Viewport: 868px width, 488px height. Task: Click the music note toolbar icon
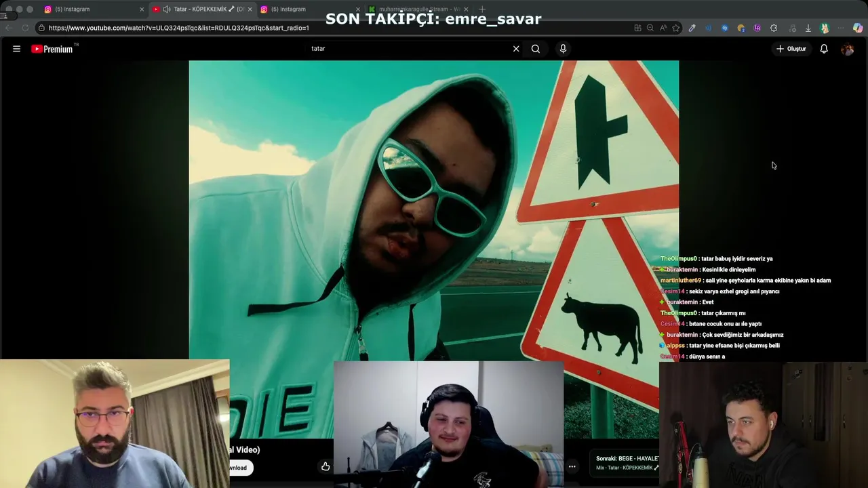[792, 28]
